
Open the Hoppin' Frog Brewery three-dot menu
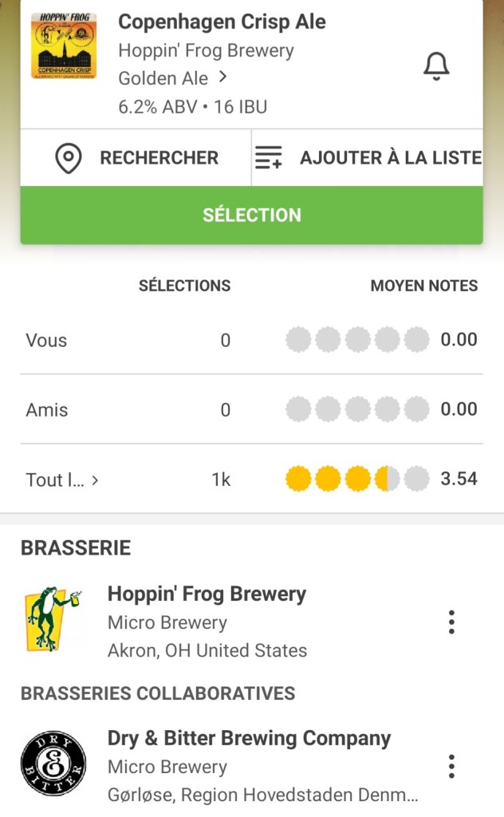coord(451,622)
